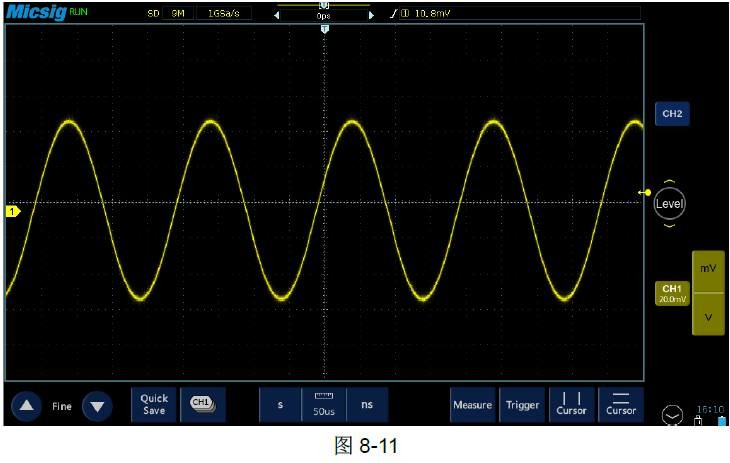The width and height of the screenshot is (730, 463).
Task: Click the Micsig logo
Action: [35, 14]
